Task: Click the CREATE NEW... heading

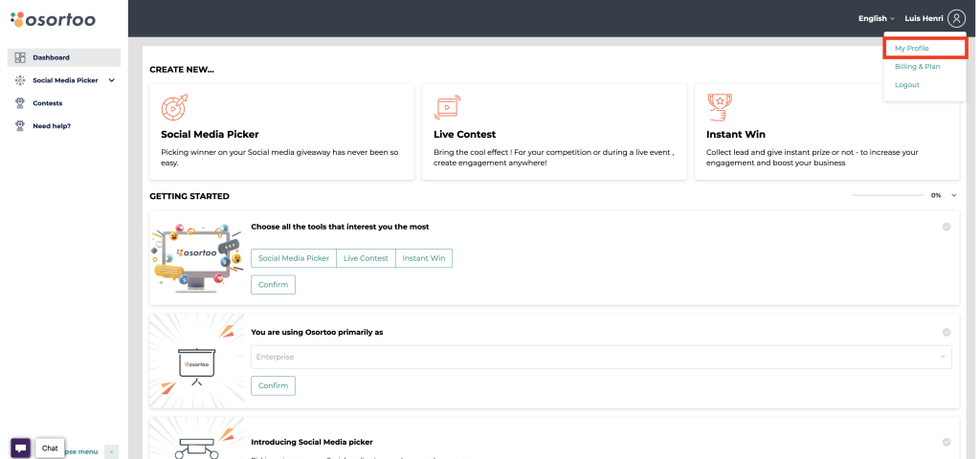Action: coord(182,70)
